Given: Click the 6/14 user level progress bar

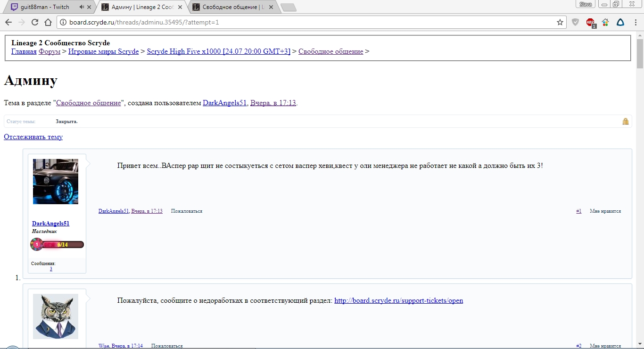Looking at the screenshot, I should coord(62,244).
